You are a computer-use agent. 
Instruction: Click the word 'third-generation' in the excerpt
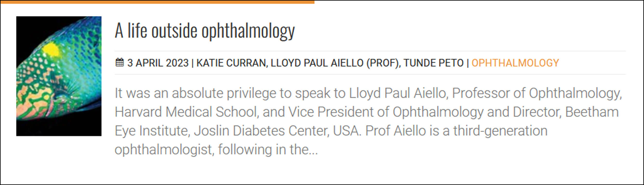pyautogui.click(x=500, y=131)
